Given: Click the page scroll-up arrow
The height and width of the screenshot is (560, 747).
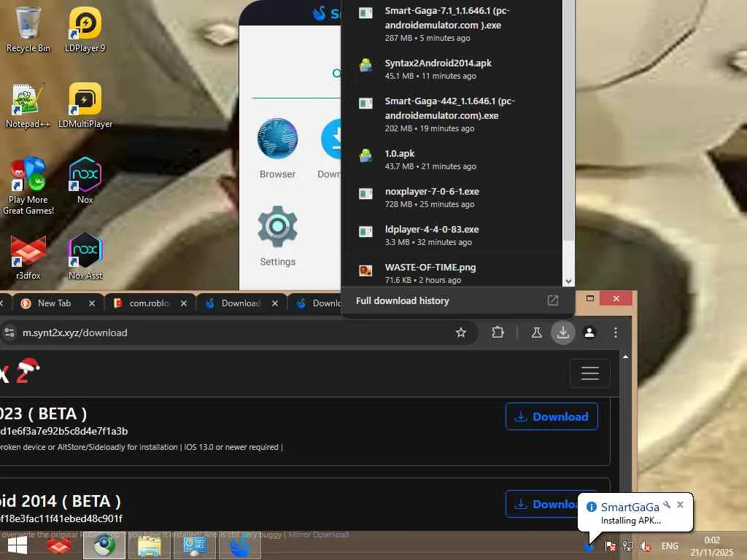Looking at the screenshot, I should [625, 357].
